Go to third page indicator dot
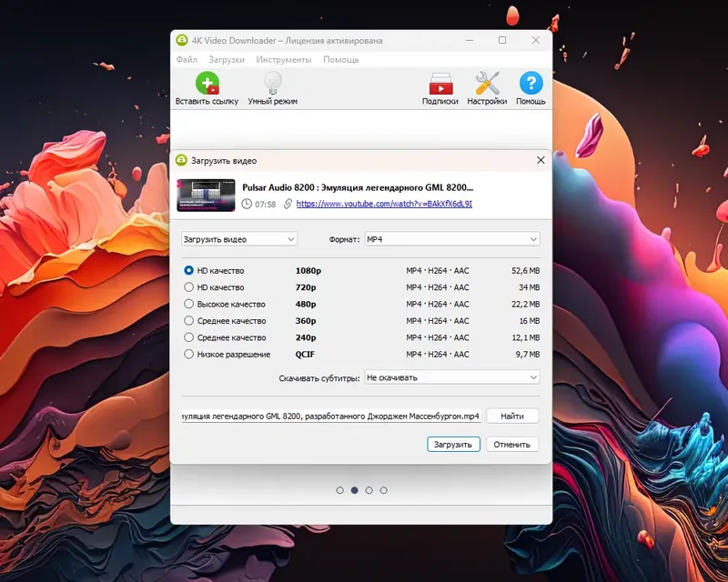The image size is (728, 582). tap(369, 490)
